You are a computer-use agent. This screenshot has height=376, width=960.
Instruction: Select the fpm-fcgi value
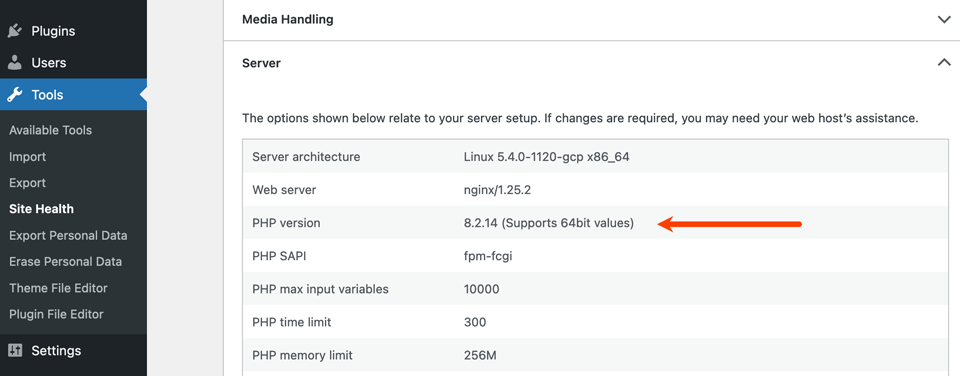[488, 256]
